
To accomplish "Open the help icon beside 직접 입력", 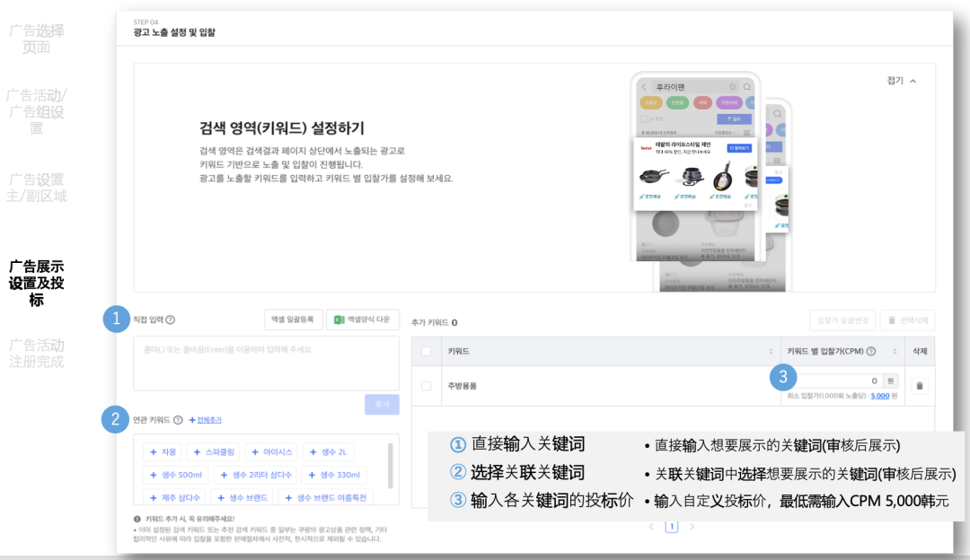I will [x=171, y=319].
